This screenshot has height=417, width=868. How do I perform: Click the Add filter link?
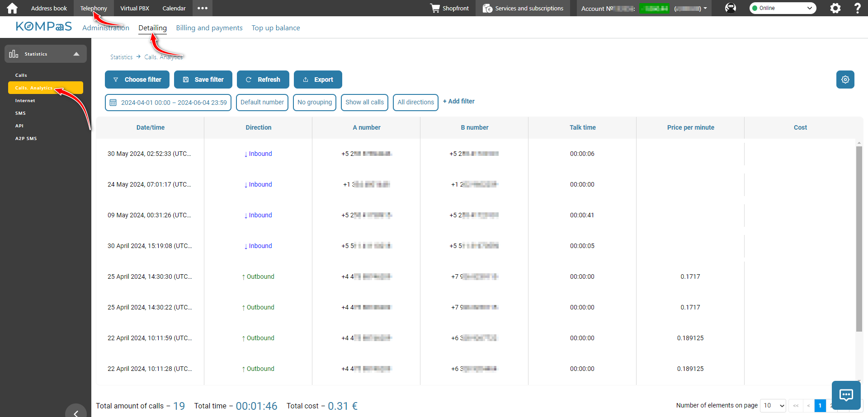(459, 101)
